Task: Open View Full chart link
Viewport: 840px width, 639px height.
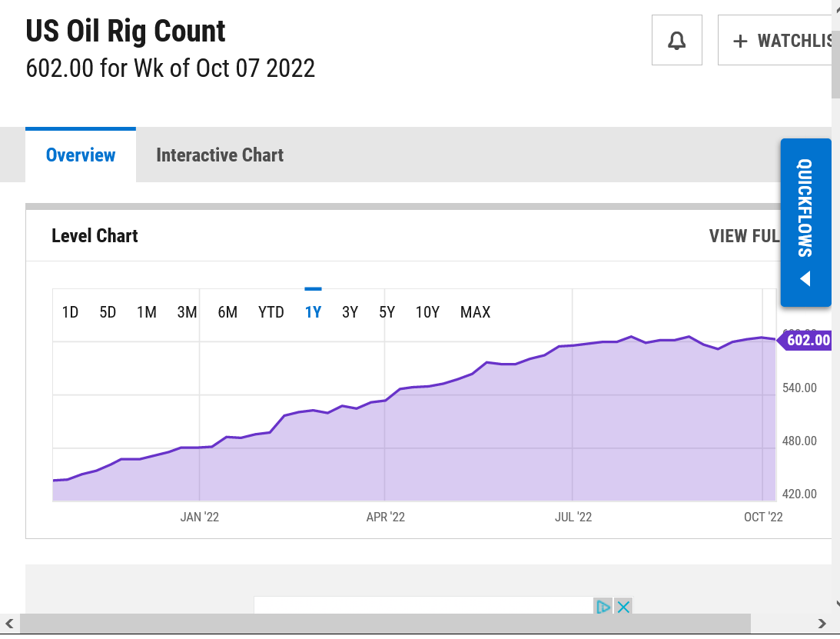Action: 743,236
